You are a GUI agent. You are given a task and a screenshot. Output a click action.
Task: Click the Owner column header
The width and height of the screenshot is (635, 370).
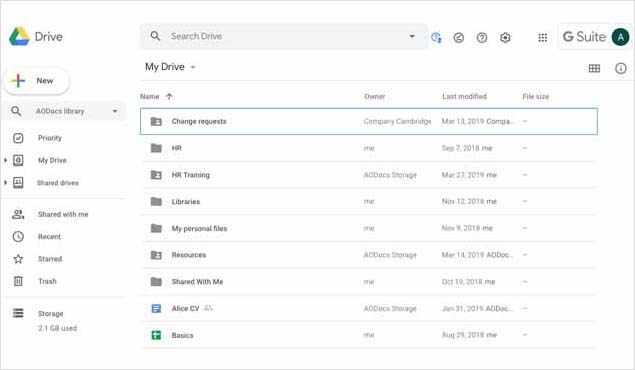tap(375, 96)
